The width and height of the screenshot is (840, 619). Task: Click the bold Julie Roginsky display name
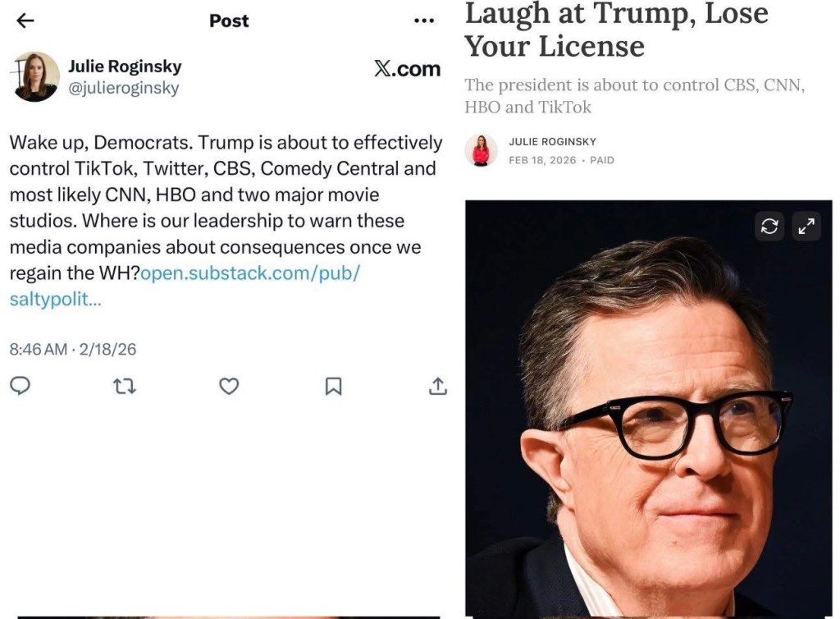tap(125, 66)
